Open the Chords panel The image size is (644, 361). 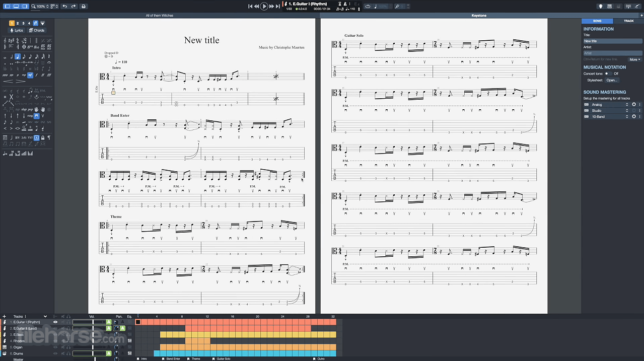click(x=37, y=30)
